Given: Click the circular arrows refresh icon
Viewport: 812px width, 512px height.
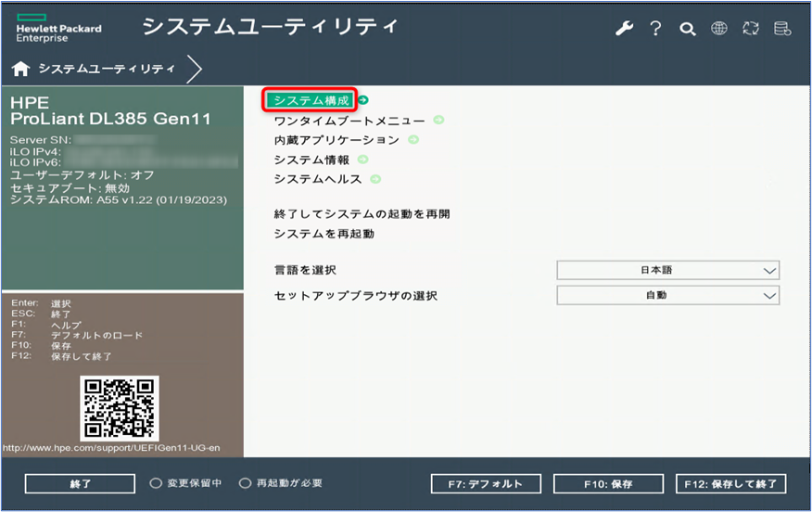Looking at the screenshot, I should pyautogui.click(x=751, y=28).
